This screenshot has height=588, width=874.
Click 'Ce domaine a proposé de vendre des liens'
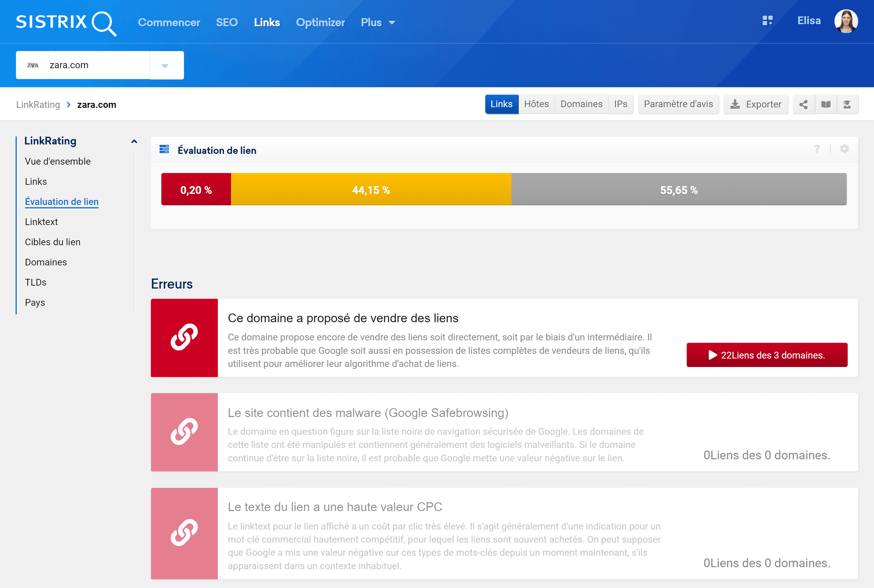343,318
